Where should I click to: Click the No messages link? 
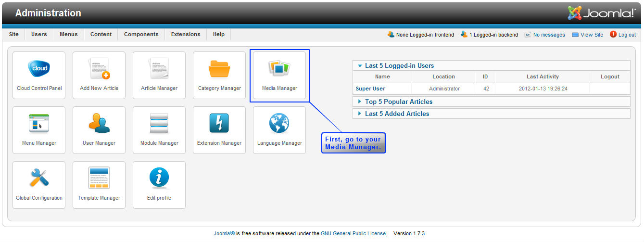pyautogui.click(x=549, y=35)
